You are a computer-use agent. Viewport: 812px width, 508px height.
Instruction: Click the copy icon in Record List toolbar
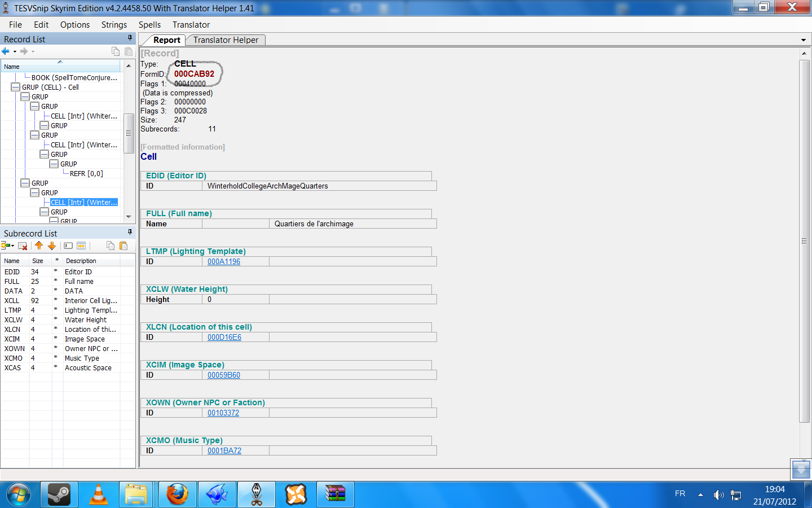click(x=116, y=51)
